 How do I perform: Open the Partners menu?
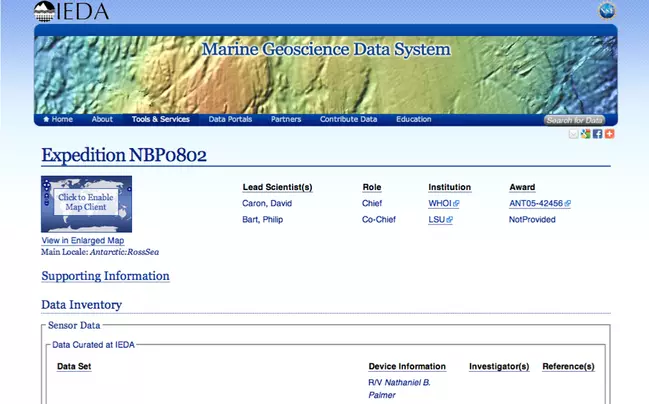[x=285, y=119]
